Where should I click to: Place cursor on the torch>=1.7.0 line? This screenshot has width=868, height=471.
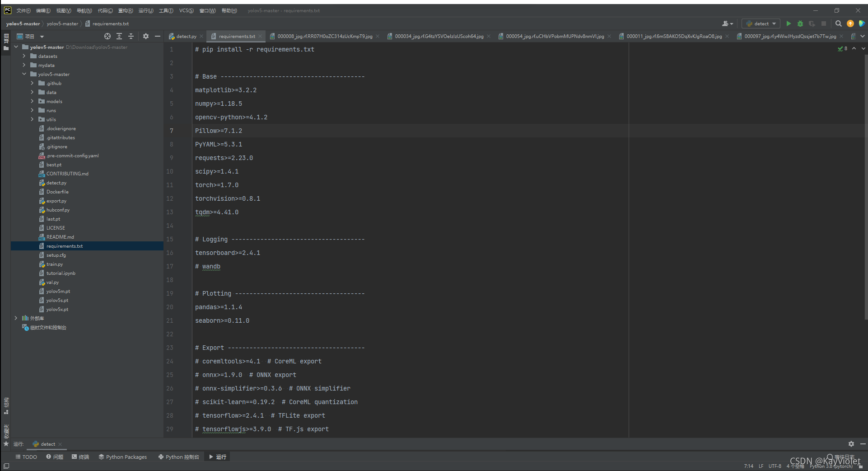(x=217, y=185)
